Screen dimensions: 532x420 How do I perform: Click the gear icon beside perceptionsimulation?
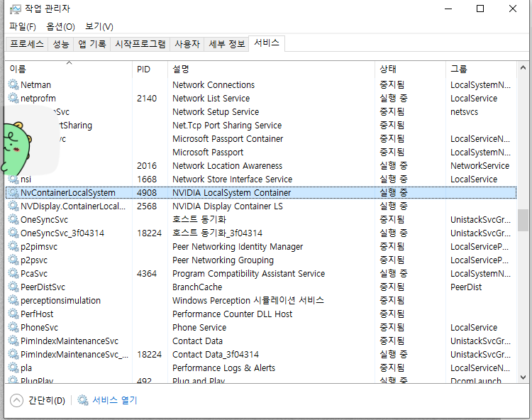click(x=13, y=300)
